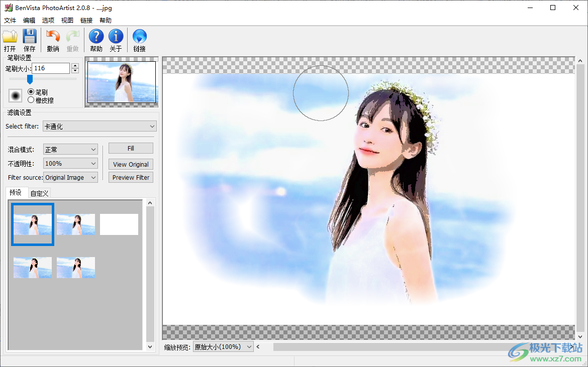Open the 视图 menu

[67, 20]
